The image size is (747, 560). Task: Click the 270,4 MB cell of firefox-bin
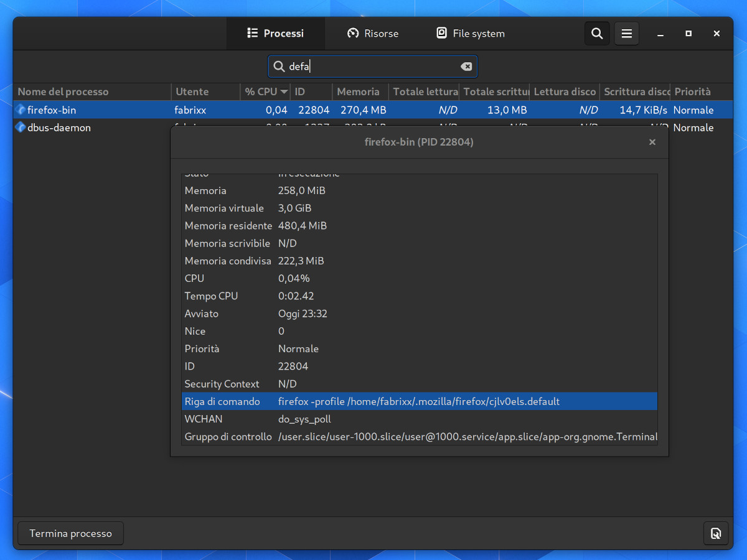(x=364, y=110)
